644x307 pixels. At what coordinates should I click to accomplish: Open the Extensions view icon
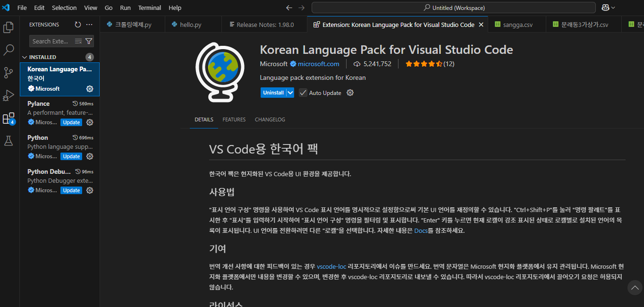pos(8,118)
